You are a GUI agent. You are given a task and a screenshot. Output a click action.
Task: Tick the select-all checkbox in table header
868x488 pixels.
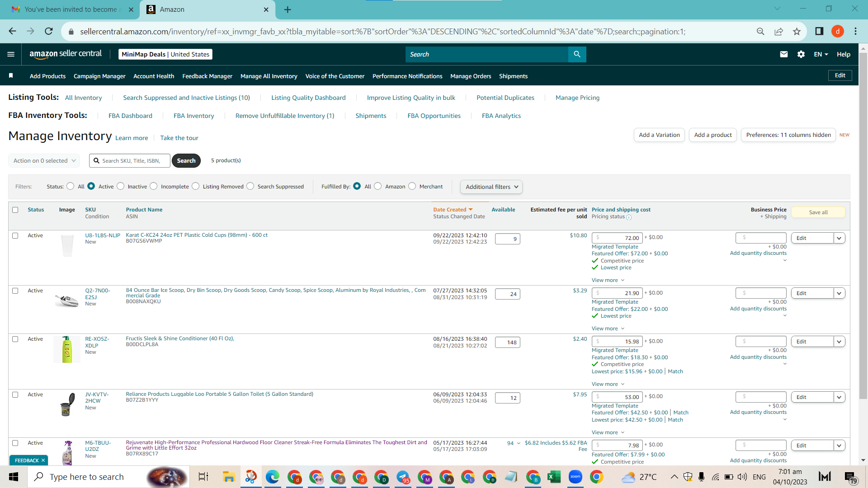click(x=15, y=210)
